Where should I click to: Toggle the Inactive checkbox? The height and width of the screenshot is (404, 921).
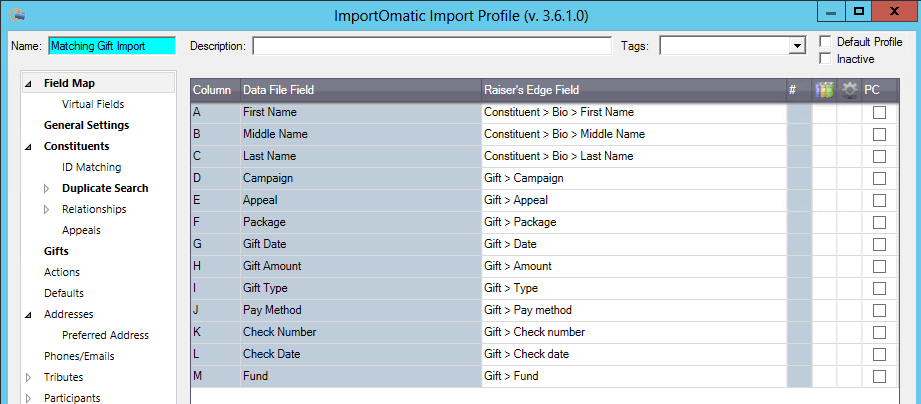825,59
